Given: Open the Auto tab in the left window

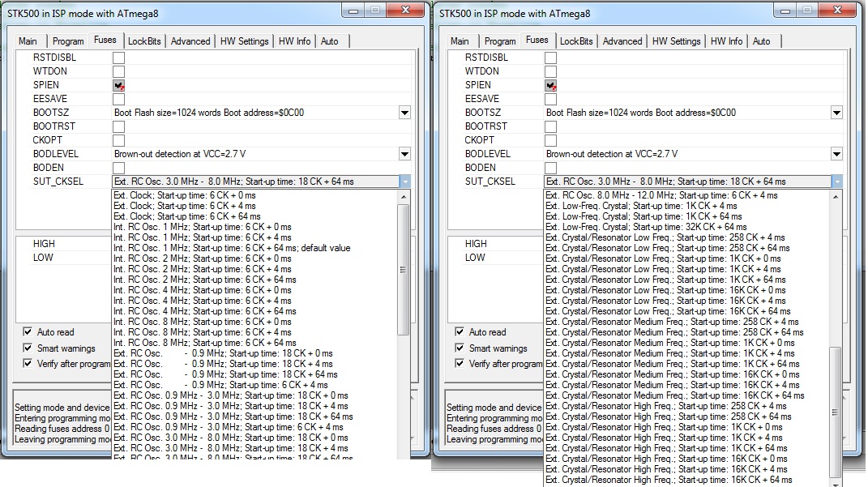Looking at the screenshot, I should [x=329, y=41].
